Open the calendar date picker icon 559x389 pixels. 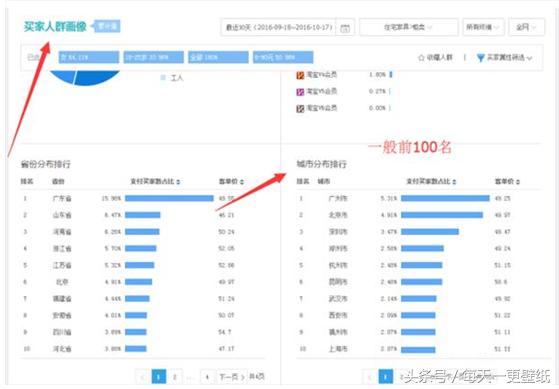coord(345,28)
